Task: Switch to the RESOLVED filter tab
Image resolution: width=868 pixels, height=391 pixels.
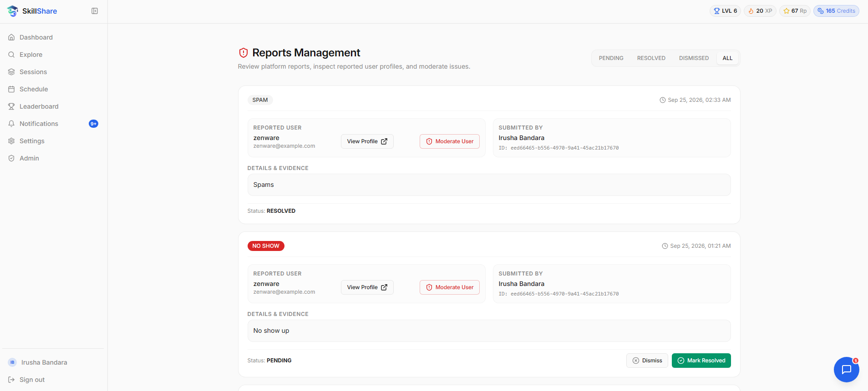Action: 651,58
